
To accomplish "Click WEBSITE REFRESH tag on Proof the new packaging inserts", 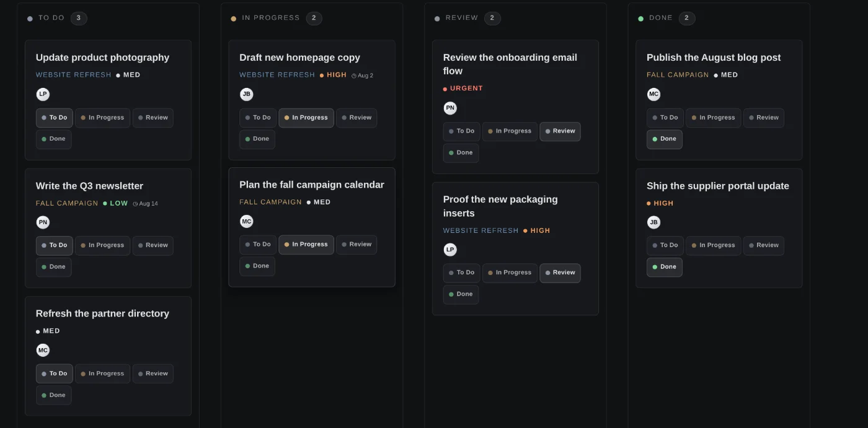I will 480,230.
